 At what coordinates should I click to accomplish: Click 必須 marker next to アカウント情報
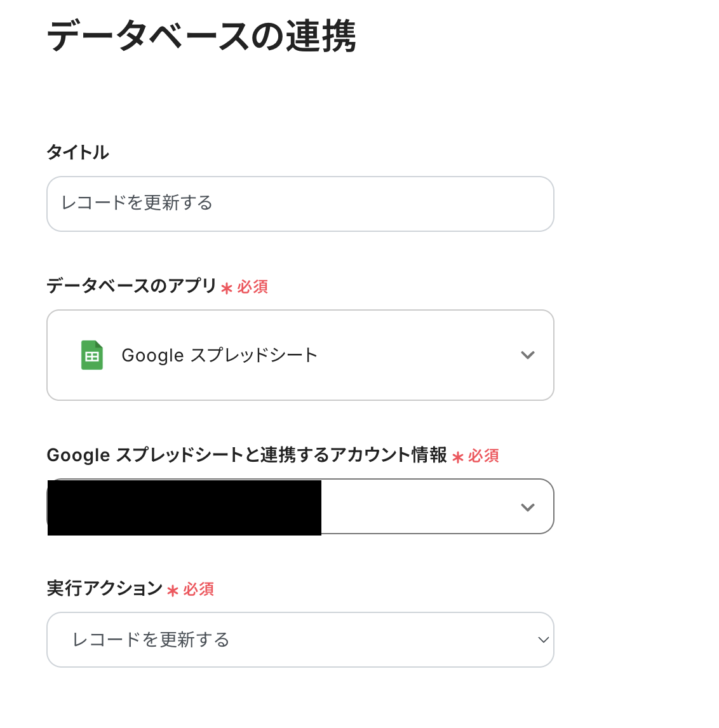coord(484,456)
